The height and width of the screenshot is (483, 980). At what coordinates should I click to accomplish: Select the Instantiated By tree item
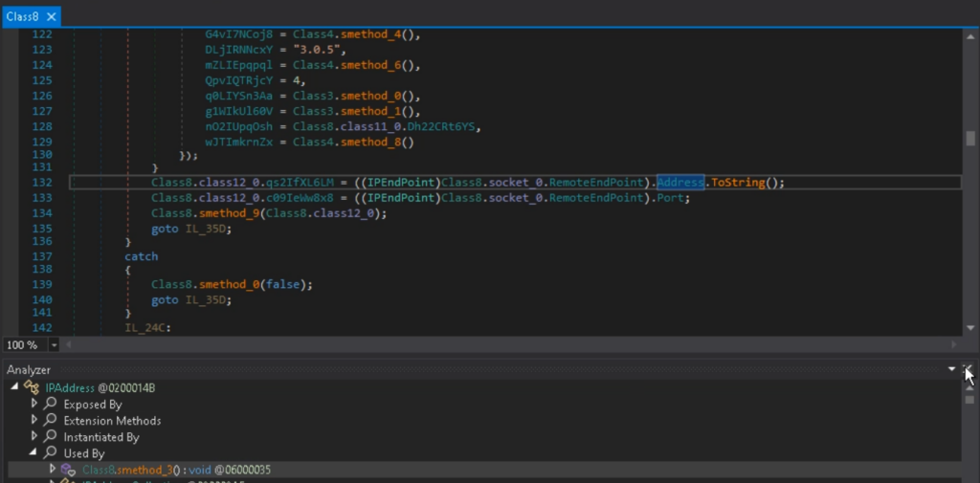click(100, 437)
